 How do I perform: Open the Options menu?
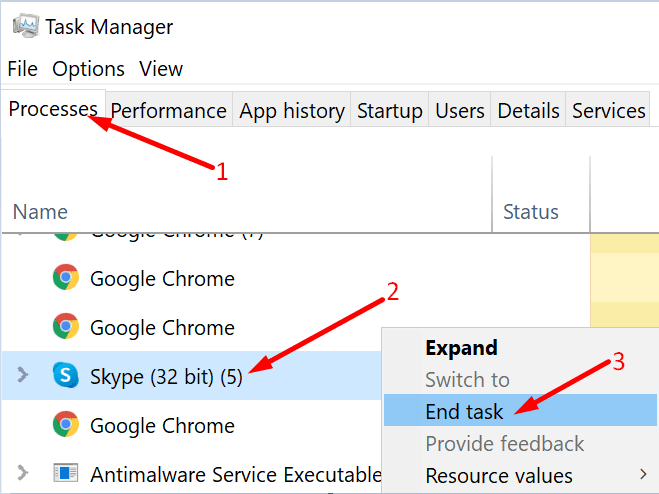tap(89, 69)
